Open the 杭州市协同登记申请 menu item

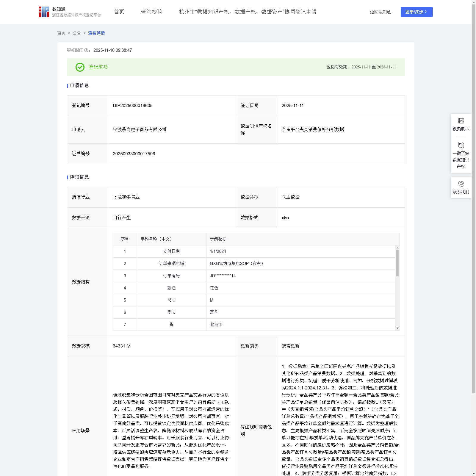[x=248, y=12]
